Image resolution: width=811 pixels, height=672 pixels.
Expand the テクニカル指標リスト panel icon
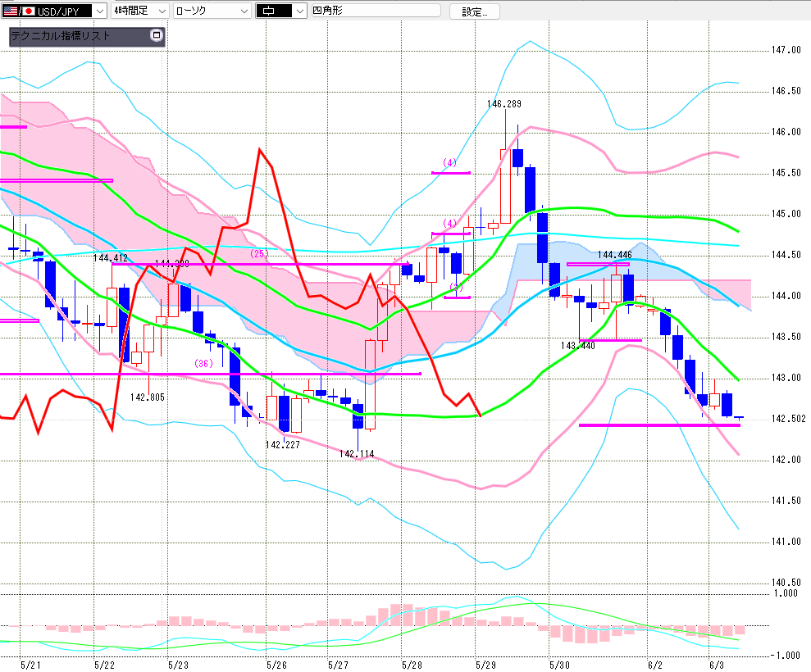(x=156, y=35)
